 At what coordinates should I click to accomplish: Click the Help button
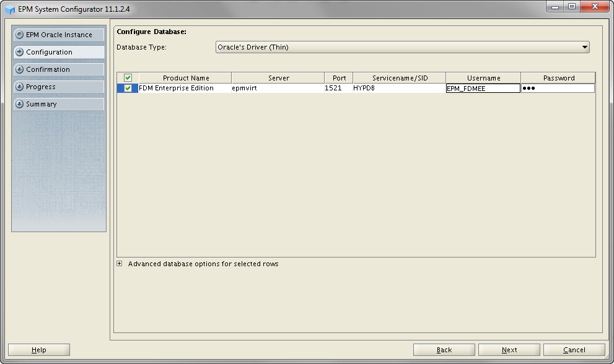(x=39, y=350)
